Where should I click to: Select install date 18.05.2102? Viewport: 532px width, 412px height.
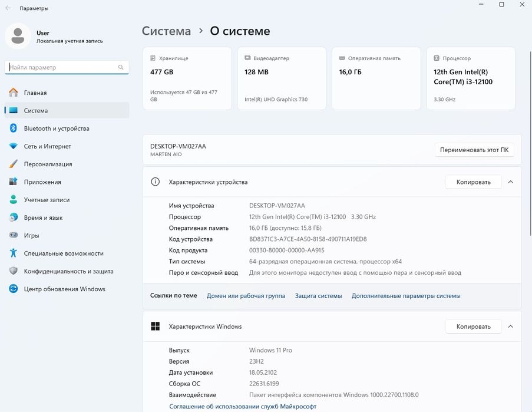click(x=263, y=373)
